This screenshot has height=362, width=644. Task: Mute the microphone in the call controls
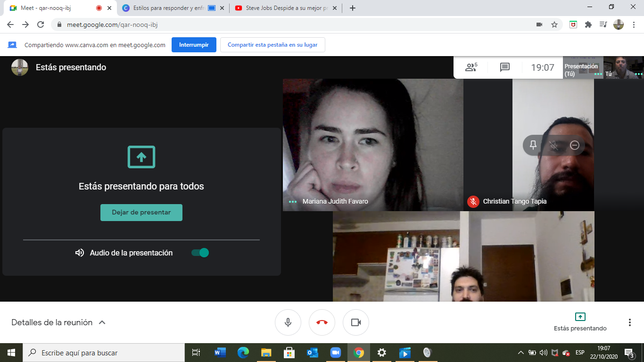288,322
